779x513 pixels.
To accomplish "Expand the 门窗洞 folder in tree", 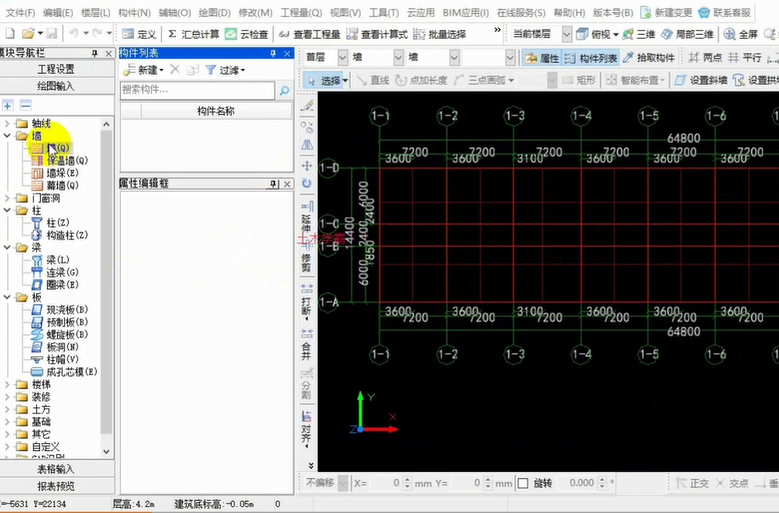I will [x=7, y=198].
